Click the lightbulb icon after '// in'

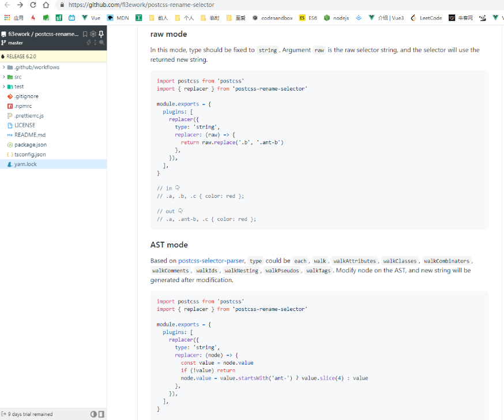[x=178, y=188]
